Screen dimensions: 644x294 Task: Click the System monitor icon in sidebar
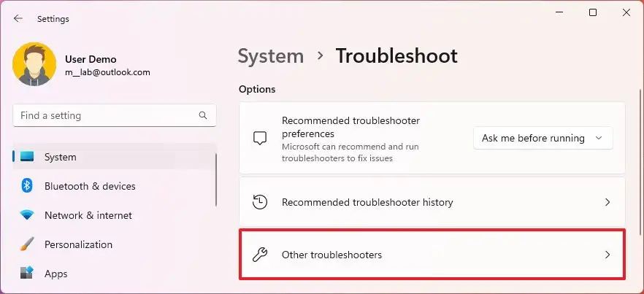pyautogui.click(x=27, y=157)
